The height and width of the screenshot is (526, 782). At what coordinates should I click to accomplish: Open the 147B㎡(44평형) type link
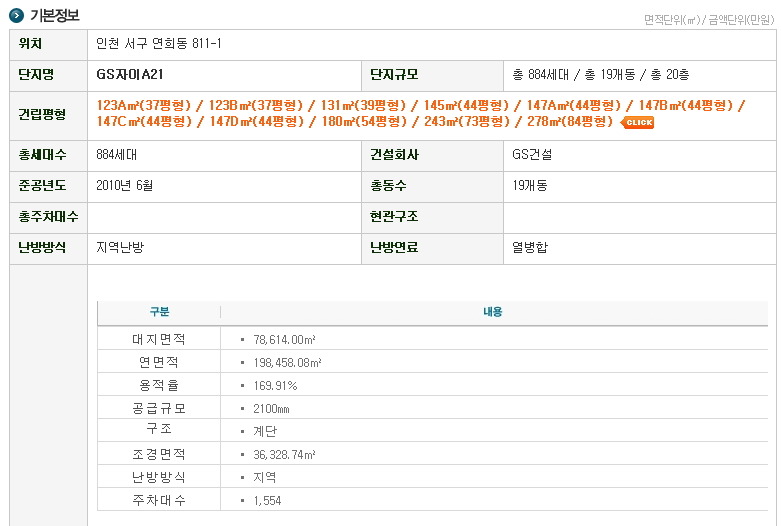point(686,105)
